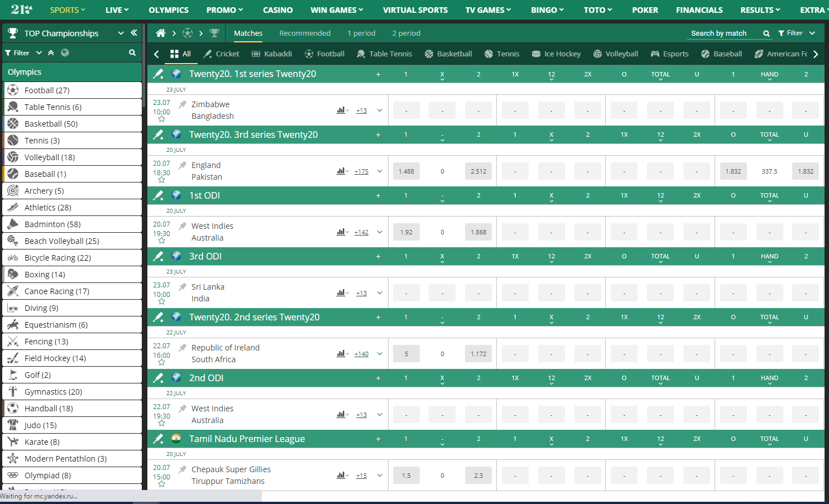Expand markets chevron for Republic of Ireland
This screenshot has height=504, width=829.
(x=380, y=353)
